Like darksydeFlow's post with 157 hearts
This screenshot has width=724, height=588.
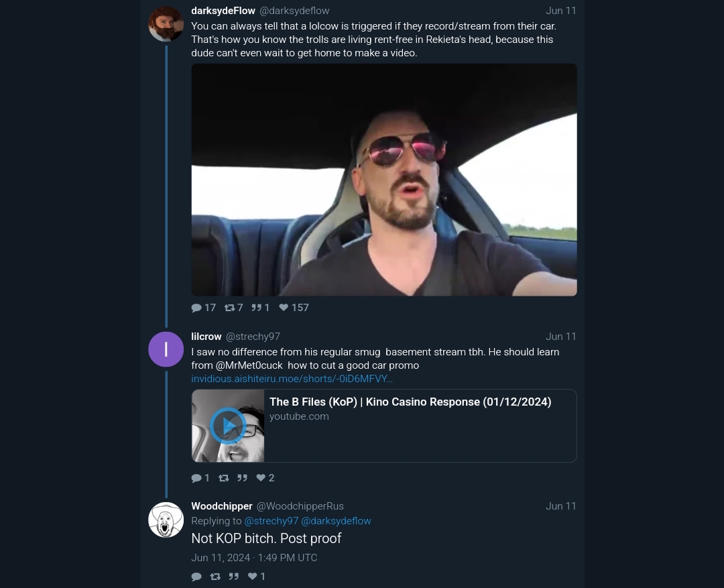point(284,308)
